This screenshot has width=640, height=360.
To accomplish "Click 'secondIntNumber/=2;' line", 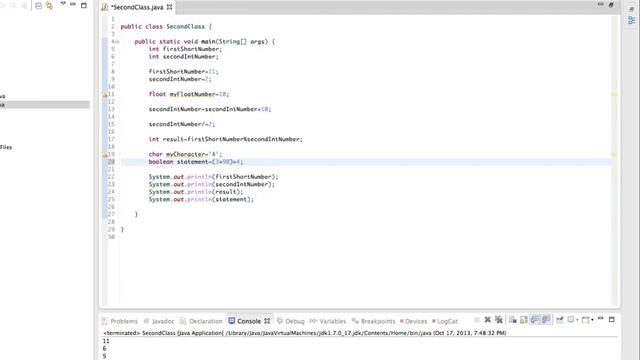I will pyautogui.click(x=182, y=124).
